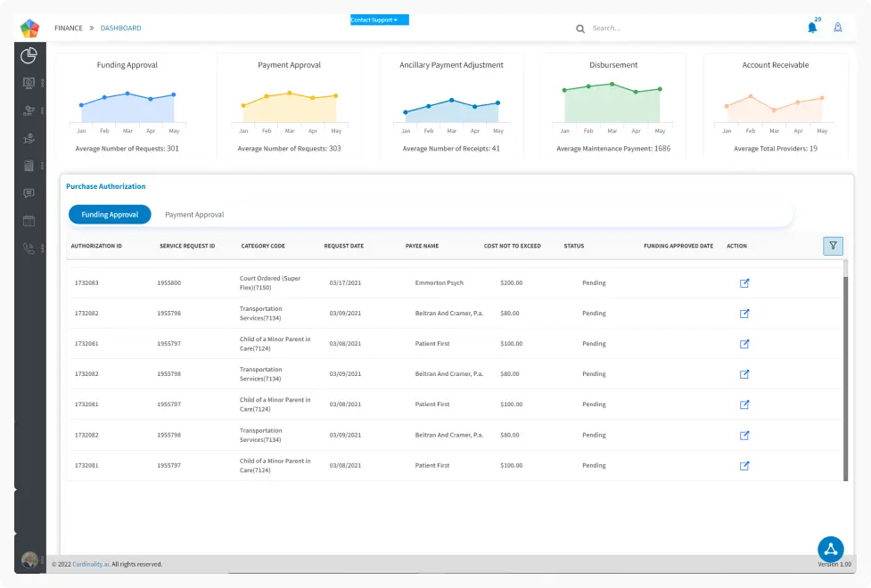The height and width of the screenshot is (588, 871).
Task: Select the Funding Approval tab
Action: click(x=110, y=215)
